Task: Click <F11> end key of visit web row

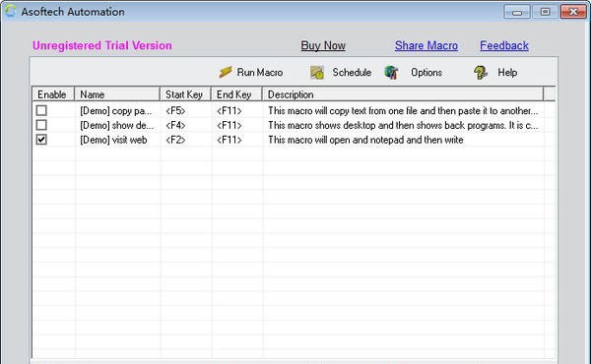Action: point(230,140)
